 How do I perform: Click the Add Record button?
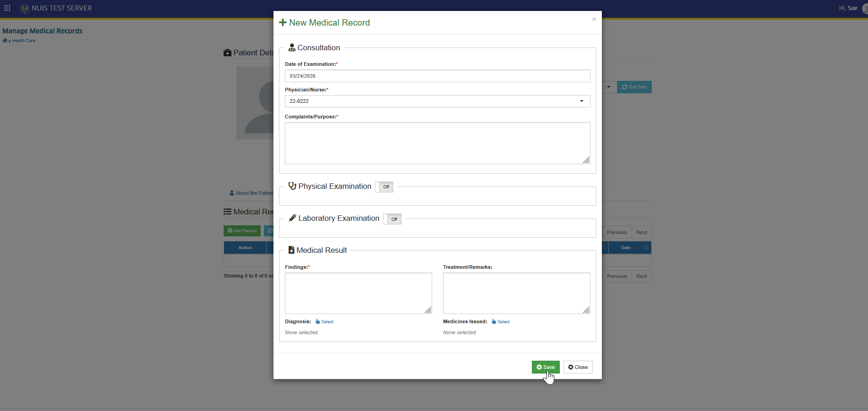[x=242, y=231]
